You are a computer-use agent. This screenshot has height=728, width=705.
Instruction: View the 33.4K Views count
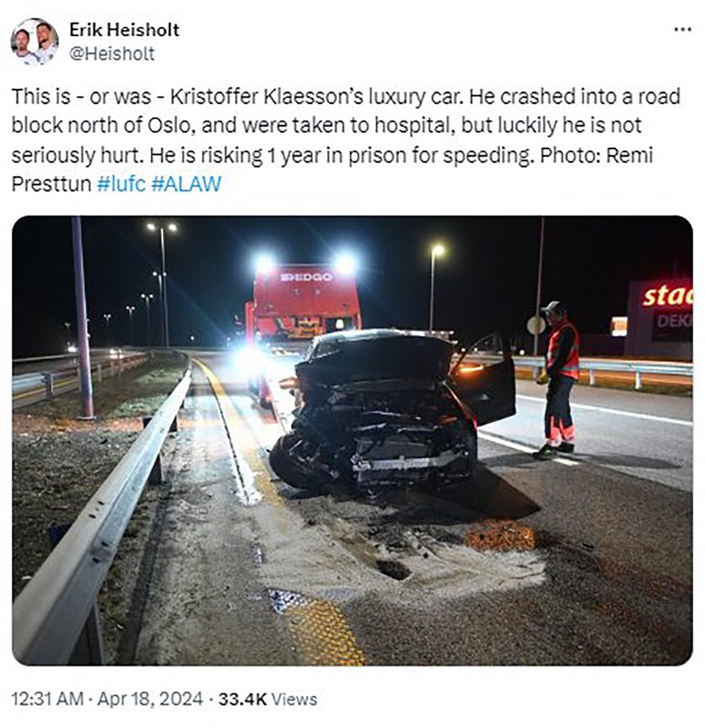[x=268, y=699]
